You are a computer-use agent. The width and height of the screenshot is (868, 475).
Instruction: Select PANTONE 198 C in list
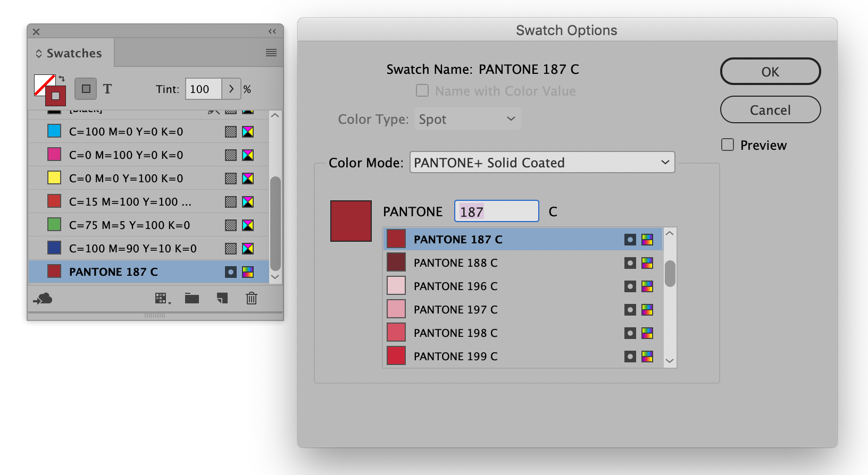tap(523, 333)
